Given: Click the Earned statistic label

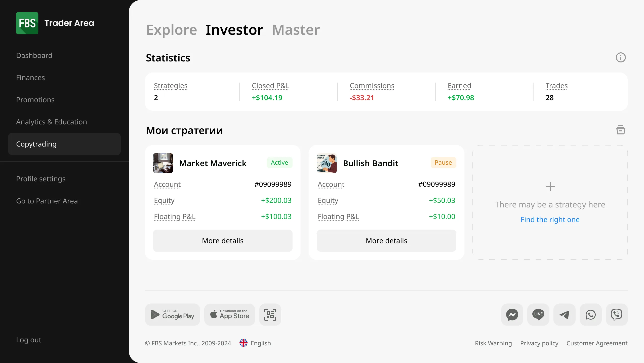Looking at the screenshot, I should [459, 86].
